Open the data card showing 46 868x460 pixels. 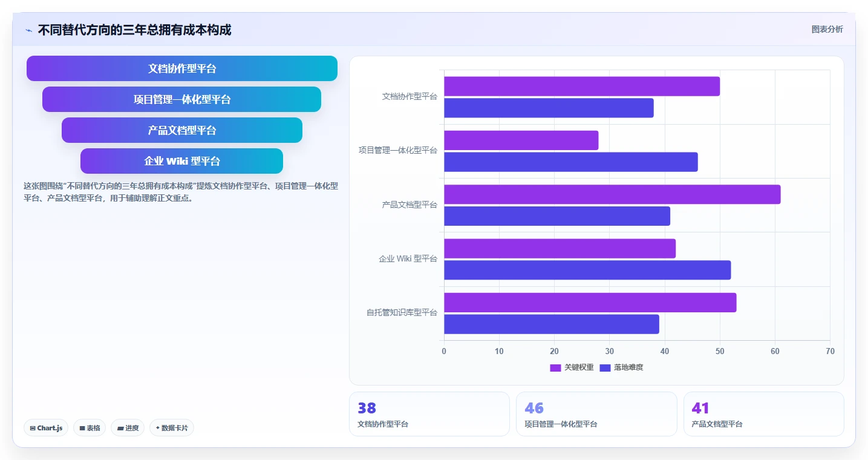pos(596,414)
